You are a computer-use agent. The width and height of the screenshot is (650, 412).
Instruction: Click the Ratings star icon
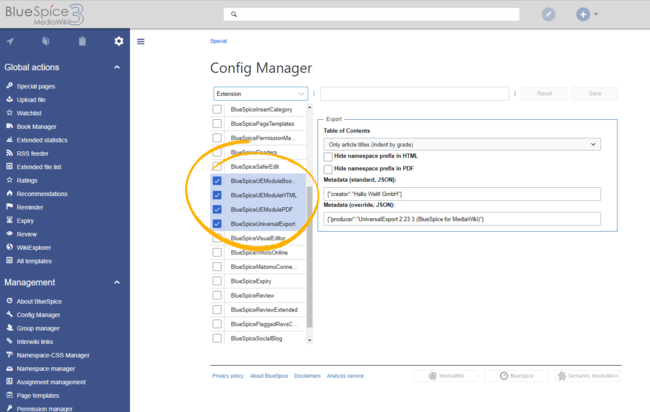click(10, 180)
